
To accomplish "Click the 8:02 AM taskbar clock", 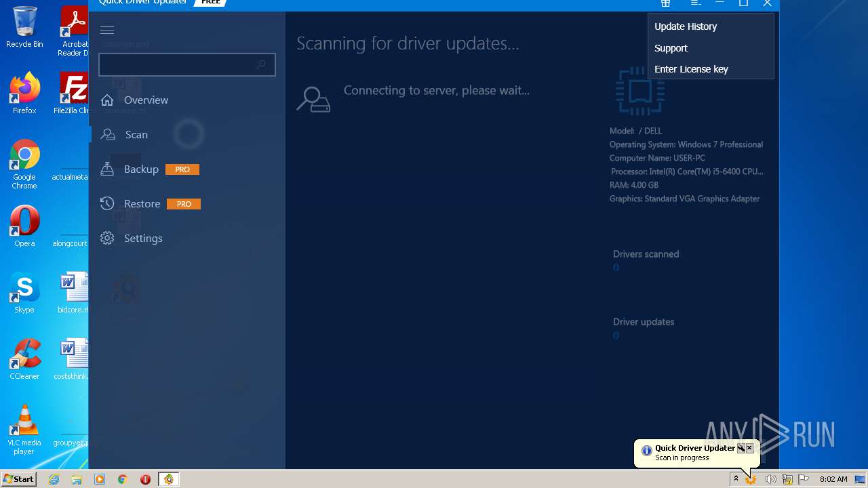I will (833, 479).
